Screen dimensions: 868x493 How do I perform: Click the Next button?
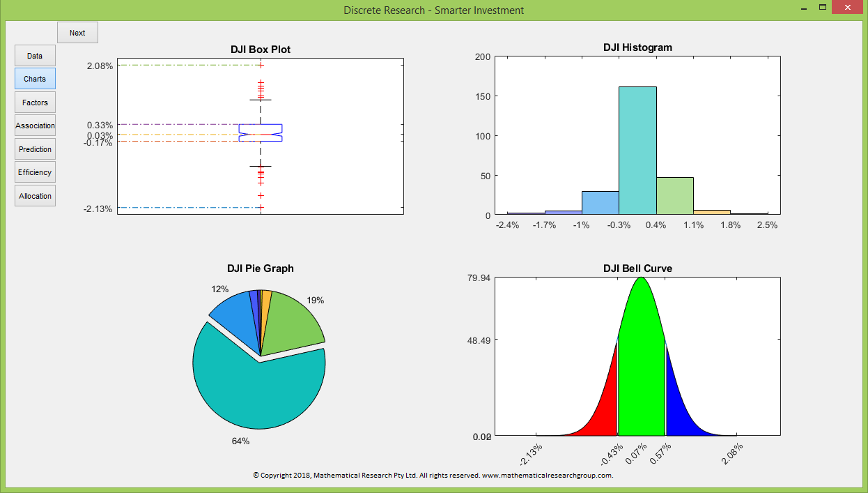77,33
